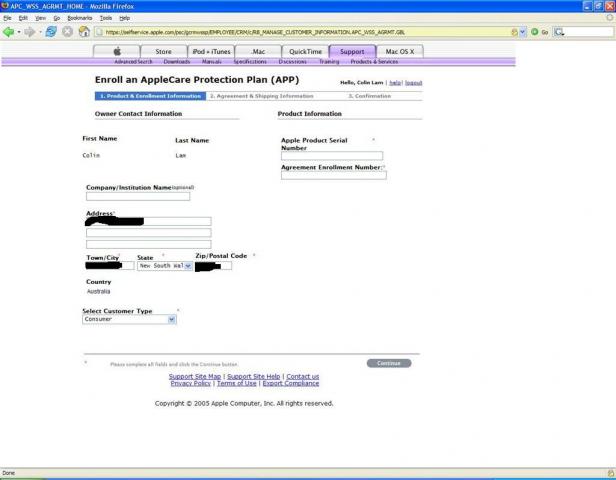Click the Support Site Map link
616x480 pixels.
tap(195, 376)
